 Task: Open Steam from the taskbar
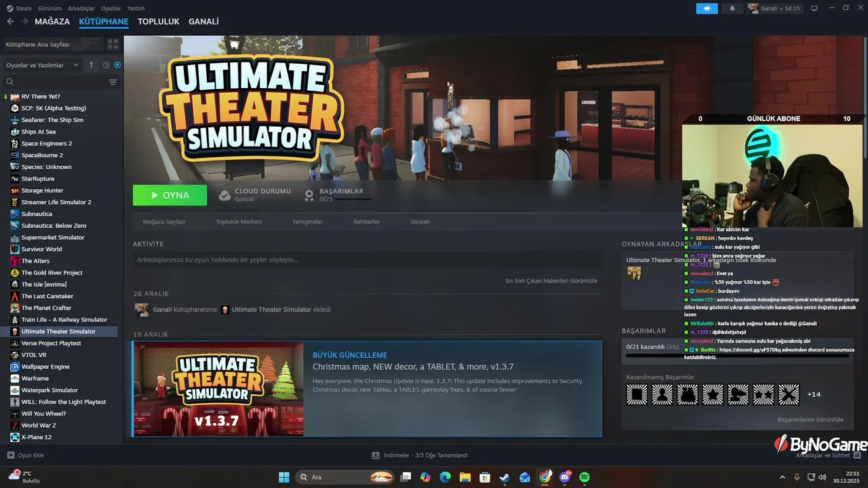point(505,477)
